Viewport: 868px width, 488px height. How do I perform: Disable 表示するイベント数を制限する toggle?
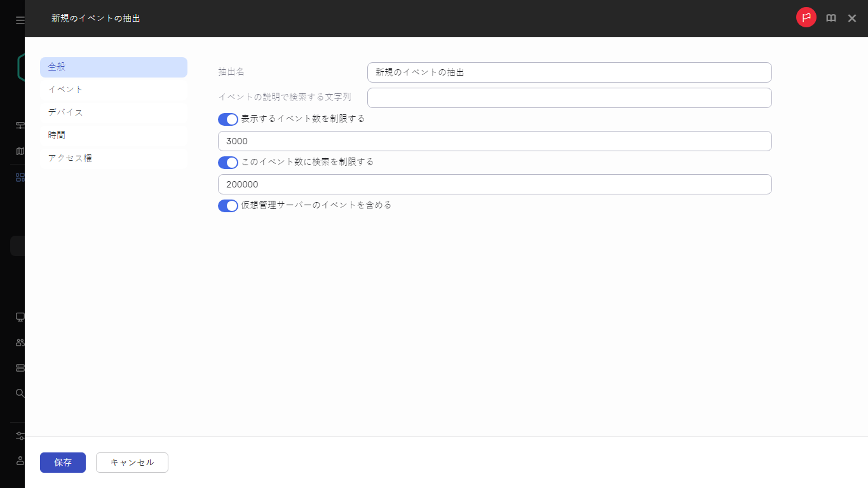[x=227, y=119]
